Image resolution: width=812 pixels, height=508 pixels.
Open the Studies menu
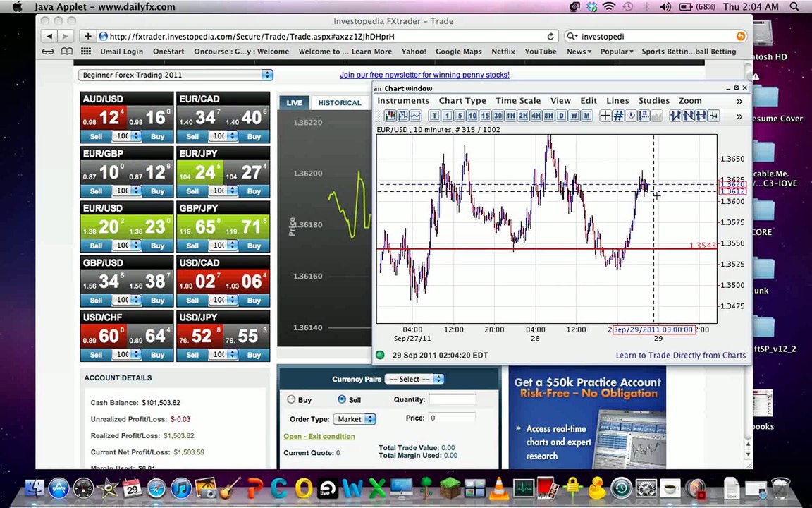[654, 101]
